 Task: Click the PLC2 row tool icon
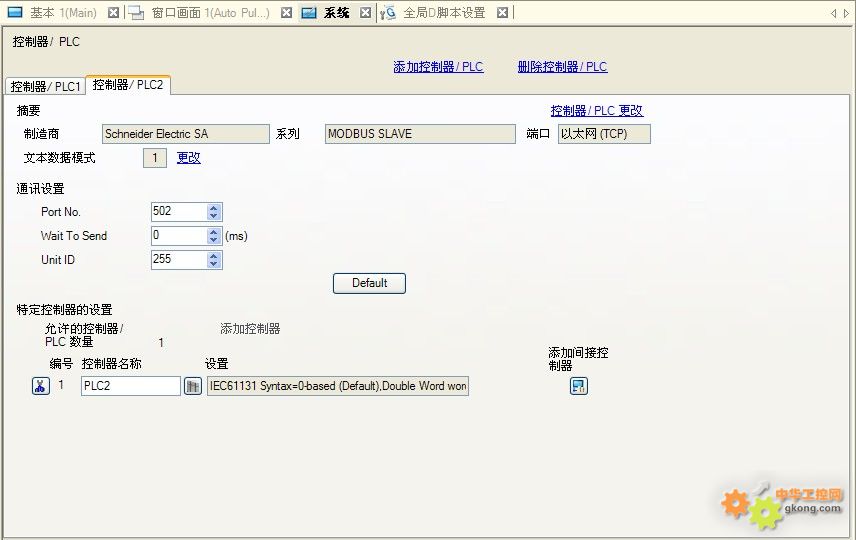[41, 386]
